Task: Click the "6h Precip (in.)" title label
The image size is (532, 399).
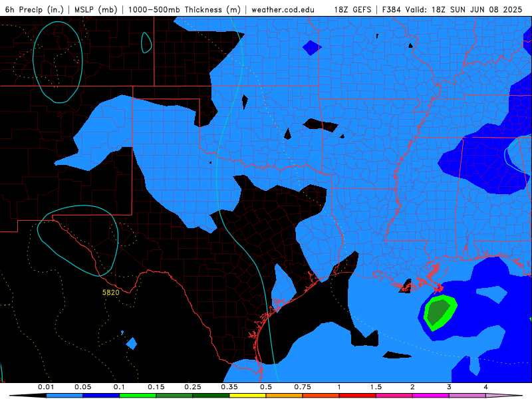Action: click(x=35, y=9)
